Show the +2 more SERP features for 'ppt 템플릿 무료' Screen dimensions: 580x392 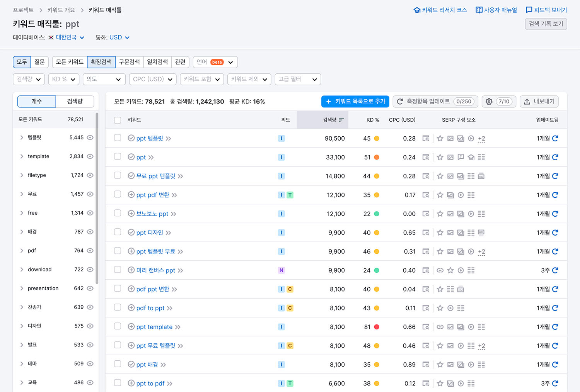[x=481, y=251]
